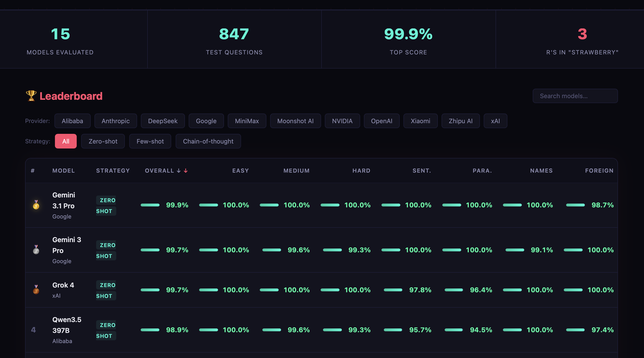Focus the Search models input field
The width and height of the screenshot is (644, 358).
(x=575, y=96)
